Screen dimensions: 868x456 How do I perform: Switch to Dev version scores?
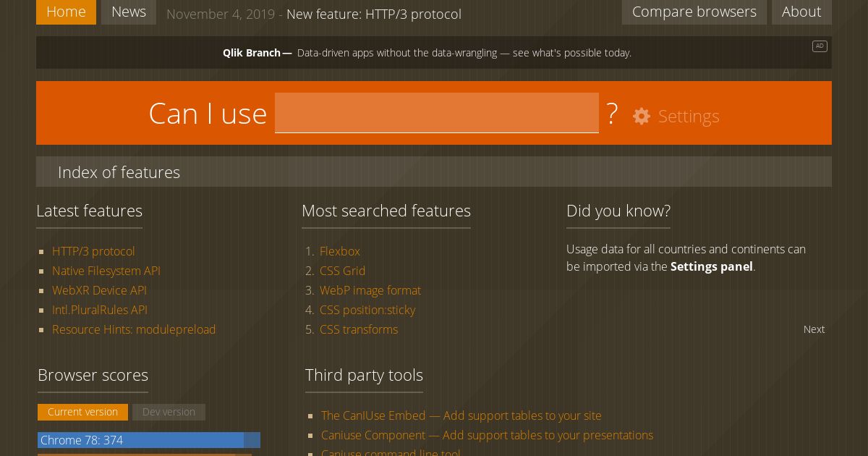pos(169,412)
